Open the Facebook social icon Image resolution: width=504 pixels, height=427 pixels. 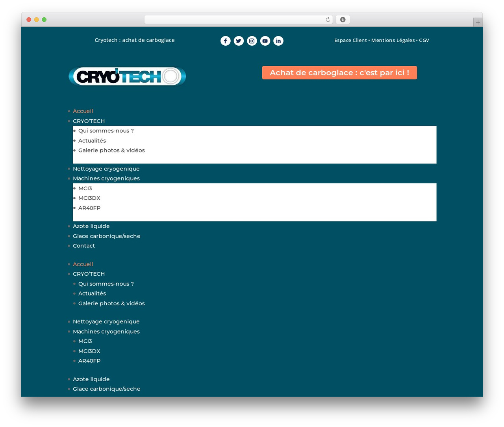point(226,41)
